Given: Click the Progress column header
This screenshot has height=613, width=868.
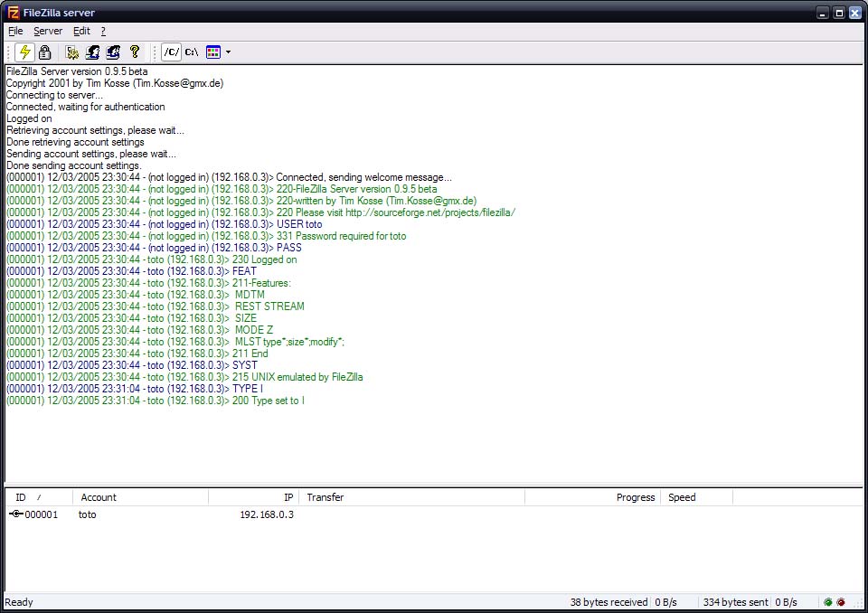Looking at the screenshot, I should (592, 497).
